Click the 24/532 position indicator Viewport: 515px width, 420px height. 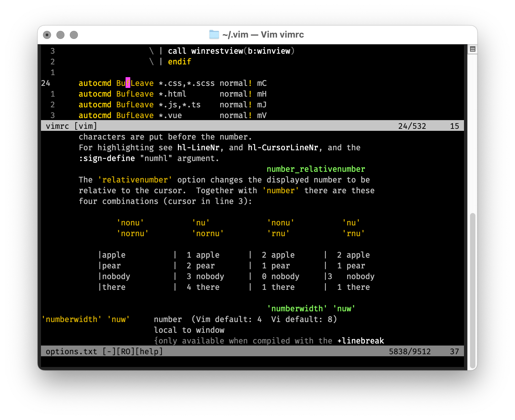click(412, 126)
